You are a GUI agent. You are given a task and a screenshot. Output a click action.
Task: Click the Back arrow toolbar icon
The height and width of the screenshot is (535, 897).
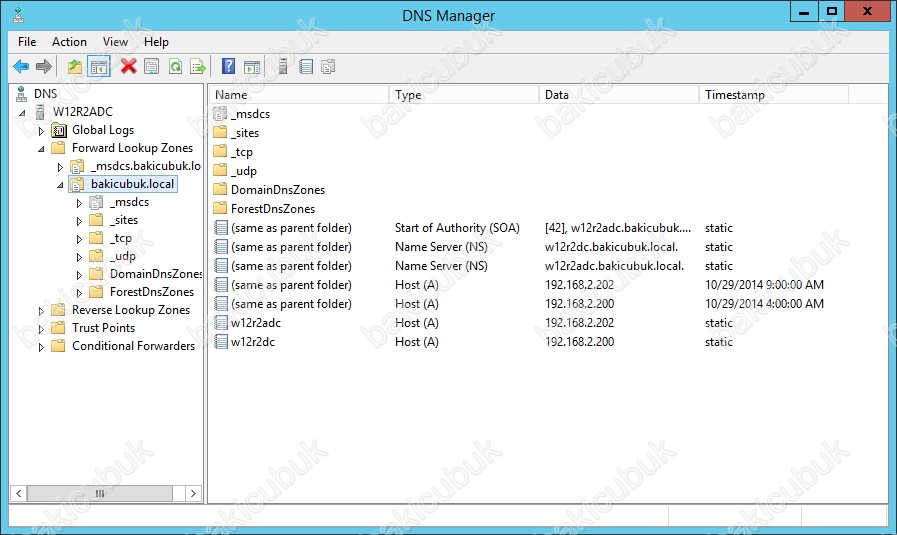[x=21, y=67]
